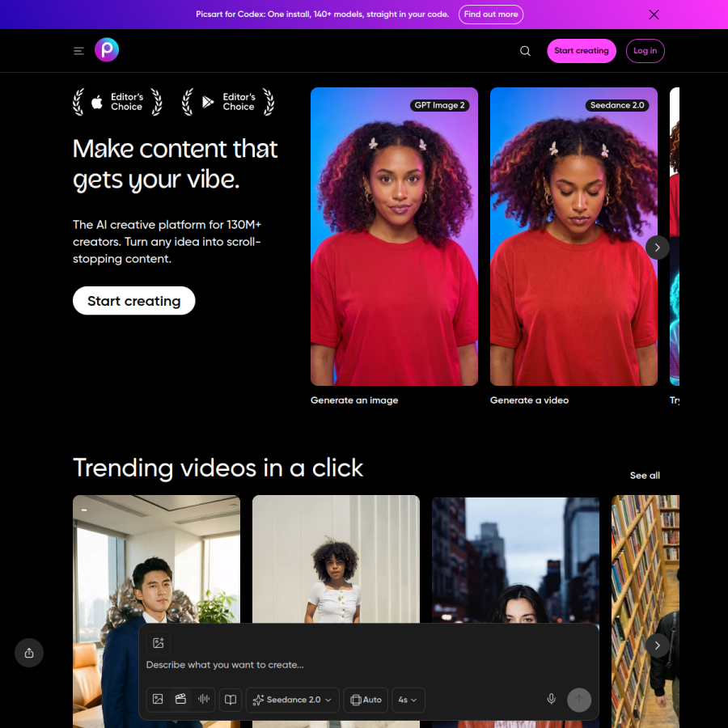Viewport: 728px width, 728px height.
Task: Click the Trending videos in a click heading
Action: click(218, 468)
